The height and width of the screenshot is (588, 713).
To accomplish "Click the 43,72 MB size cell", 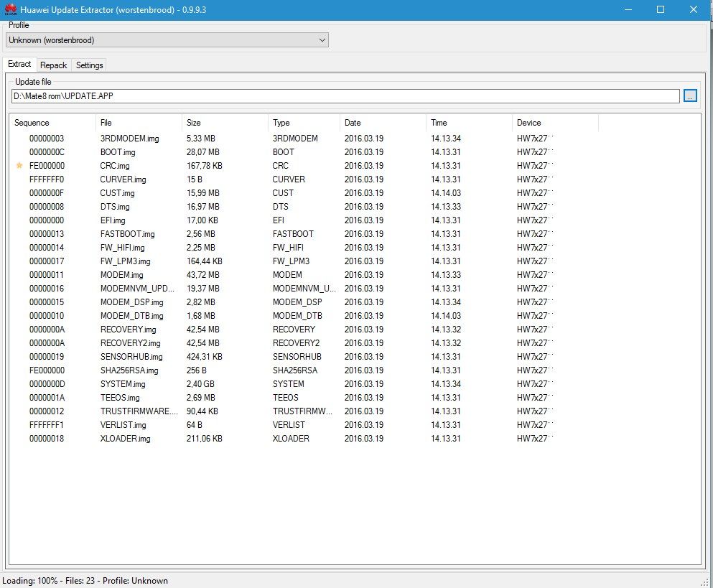I will 202,275.
